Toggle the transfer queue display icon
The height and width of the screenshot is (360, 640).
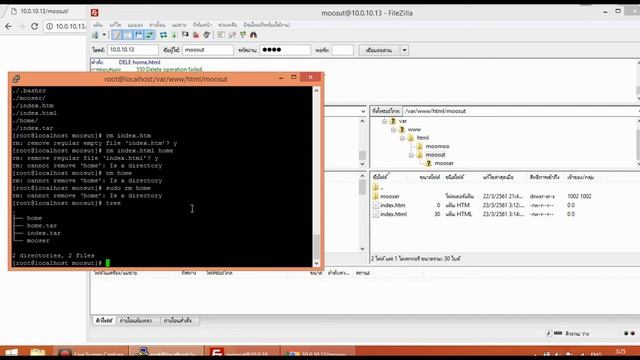tap(150, 35)
